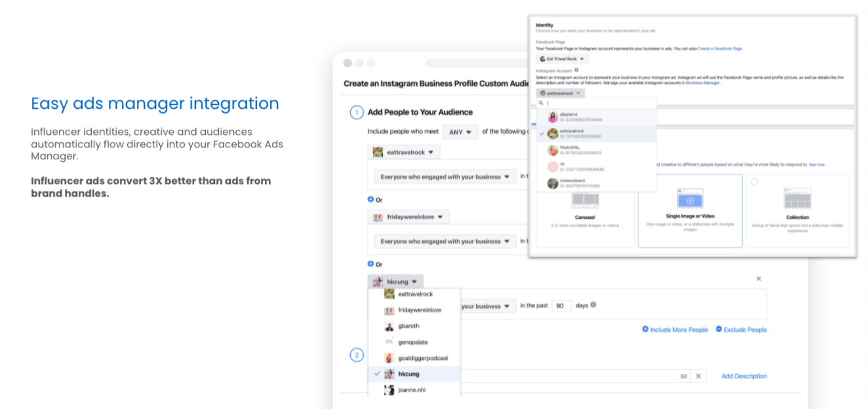Pick toriwoodward from Instagram account list
868x409 pixels.
(x=596, y=183)
